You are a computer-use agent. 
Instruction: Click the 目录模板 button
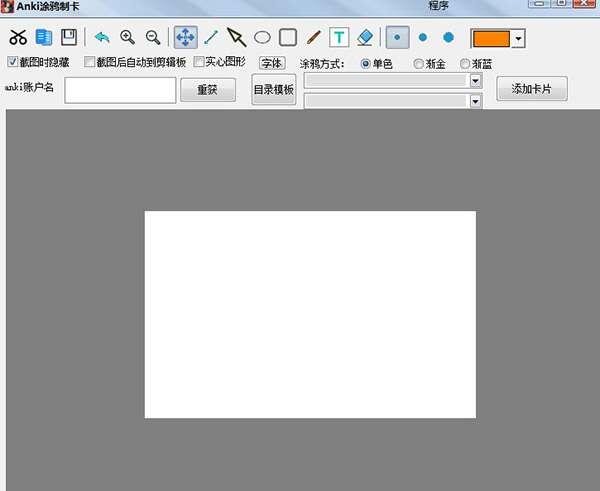(x=273, y=90)
